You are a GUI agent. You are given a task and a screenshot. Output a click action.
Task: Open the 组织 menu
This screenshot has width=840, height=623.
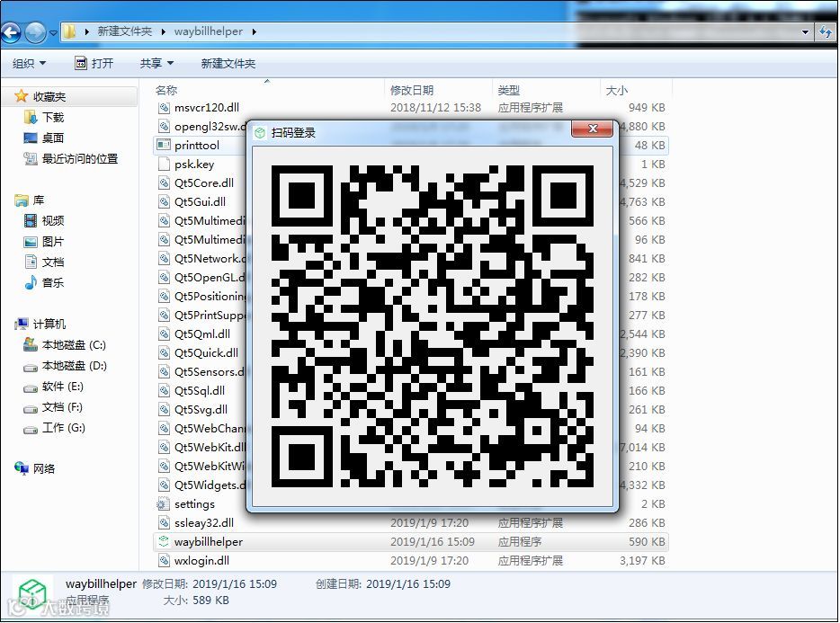pos(29,63)
